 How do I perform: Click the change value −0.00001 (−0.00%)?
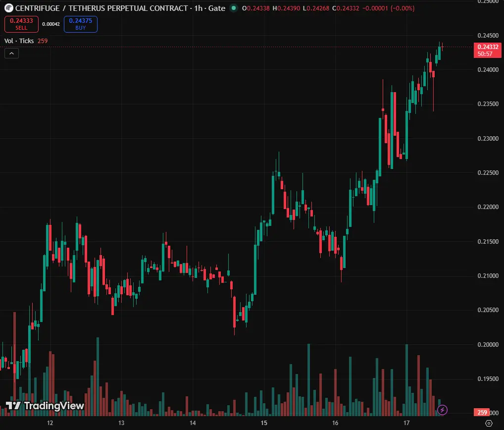(x=388, y=8)
